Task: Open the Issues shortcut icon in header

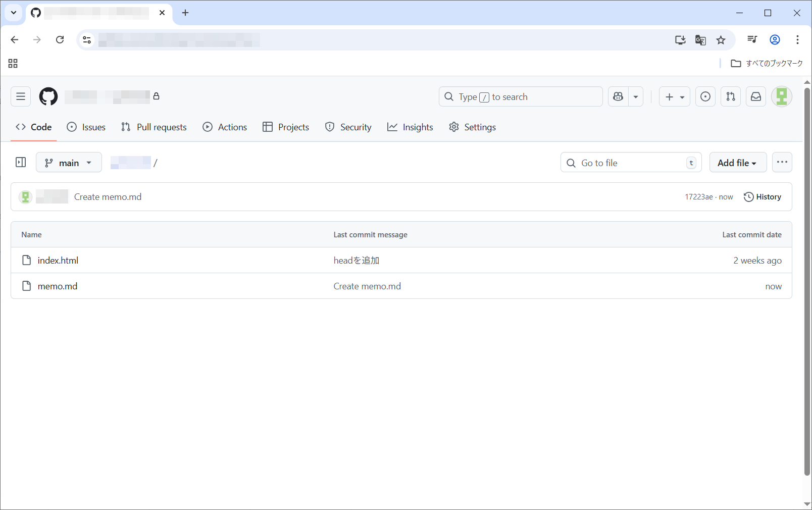Action: click(x=705, y=96)
